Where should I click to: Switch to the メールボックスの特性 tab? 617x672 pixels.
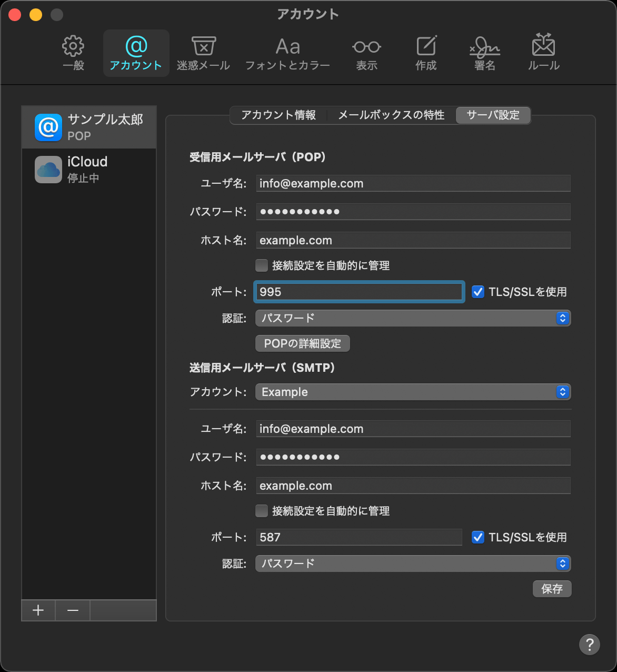[391, 115]
